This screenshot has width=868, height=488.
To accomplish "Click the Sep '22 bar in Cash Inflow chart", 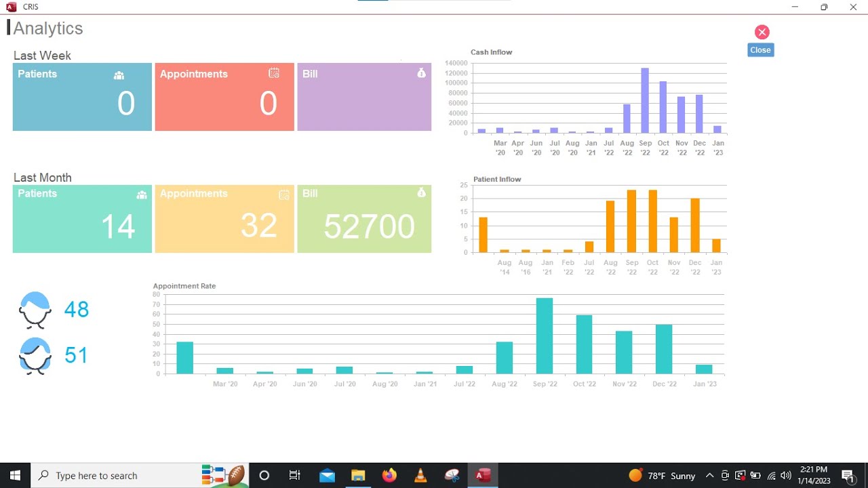I will (x=645, y=100).
